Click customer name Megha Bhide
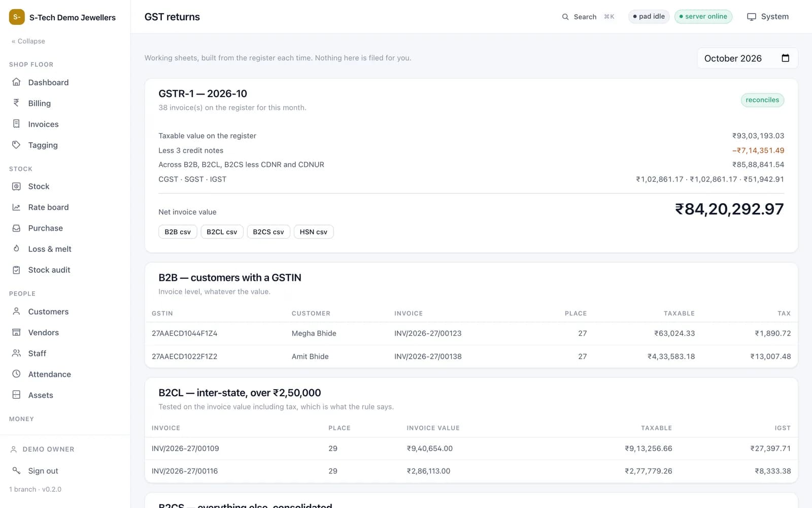 click(x=314, y=333)
